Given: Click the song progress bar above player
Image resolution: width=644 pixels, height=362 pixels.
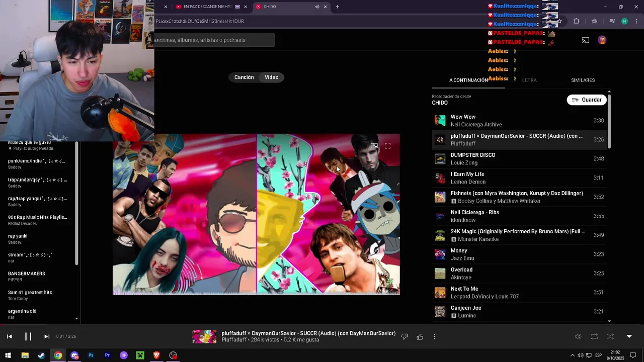Looking at the screenshot, I should point(322,325).
